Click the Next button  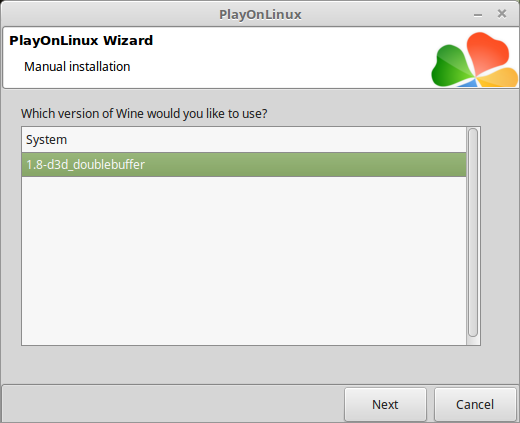(385, 404)
